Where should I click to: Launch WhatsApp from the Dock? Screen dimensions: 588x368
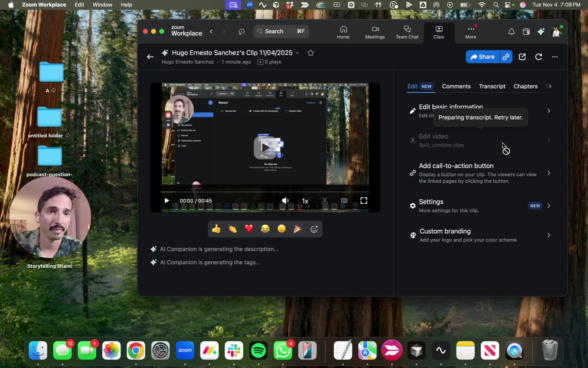(x=283, y=350)
